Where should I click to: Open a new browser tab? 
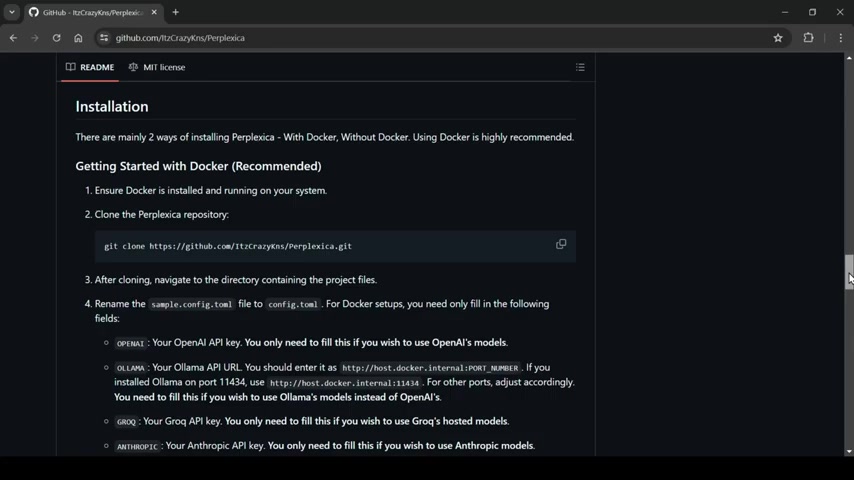click(x=175, y=12)
